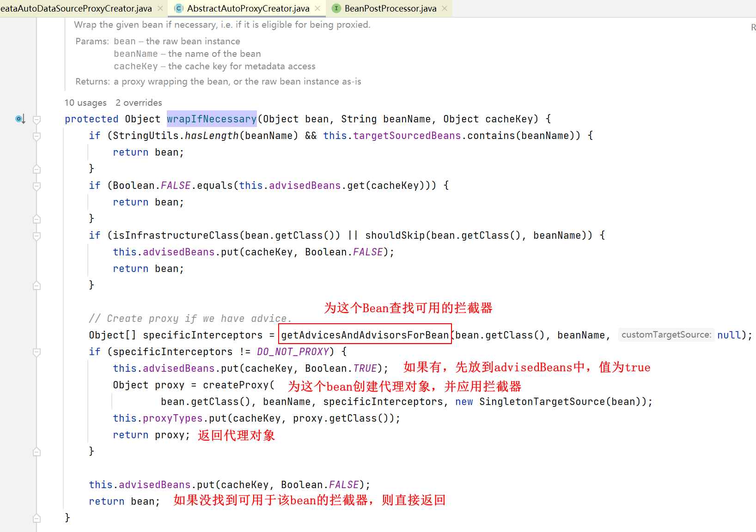Click the getAdvicesAndAdvisorsForBean method call
The width and height of the screenshot is (756, 532).
click(365, 335)
